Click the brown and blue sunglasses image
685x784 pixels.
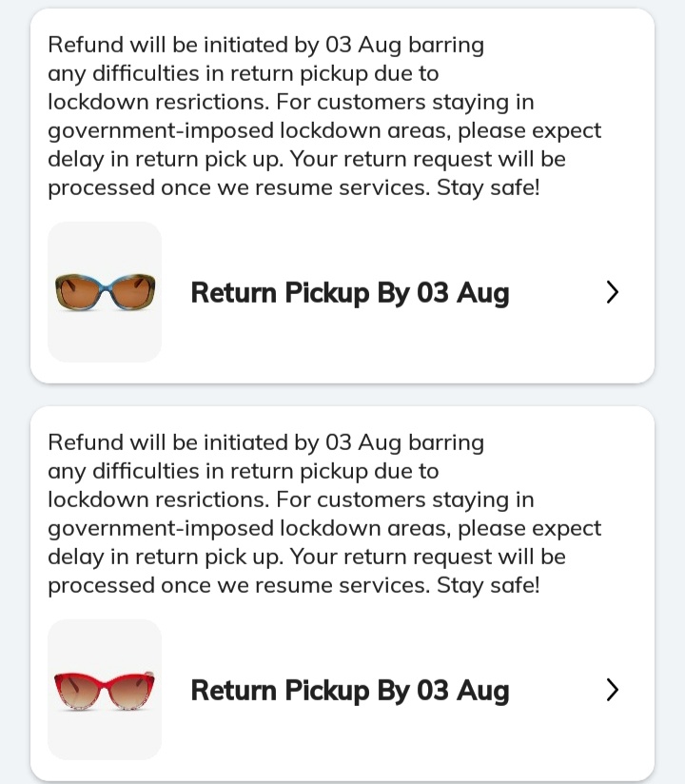tap(105, 290)
